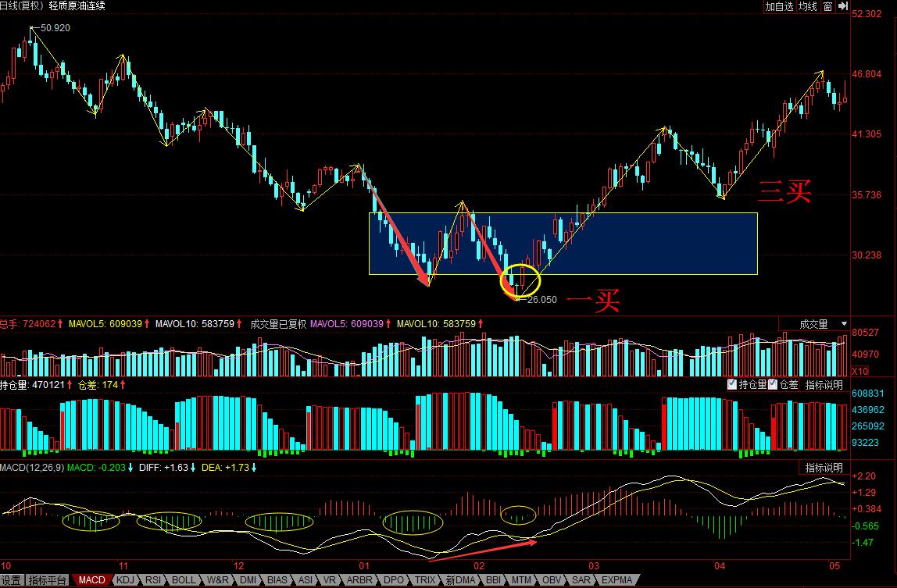The image size is (897, 588).
Task: Click the 窗 window layout icon
Action: tap(827, 6)
